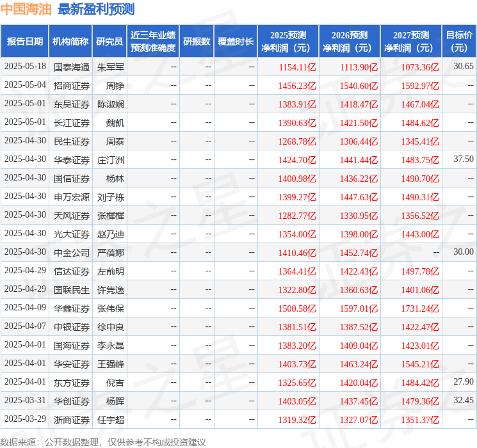Click the value 1490.70亿
This screenshot has height=448, width=477.
[420, 179]
